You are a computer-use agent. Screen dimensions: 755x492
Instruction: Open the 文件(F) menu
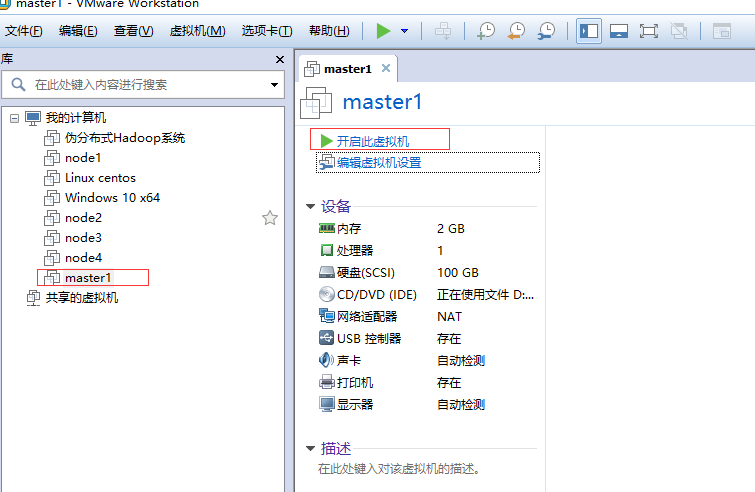[x=24, y=31]
